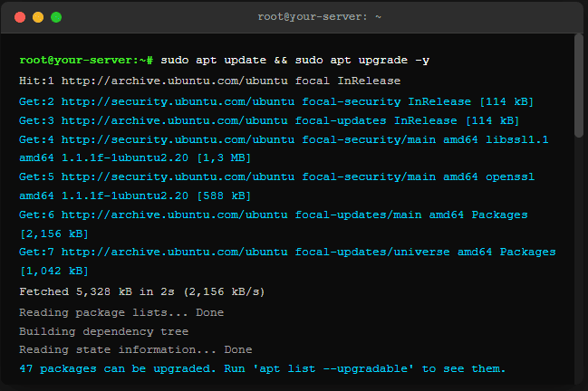Viewport: 588px width, 391px height.
Task: Click the red close window button
Action: tap(19, 16)
